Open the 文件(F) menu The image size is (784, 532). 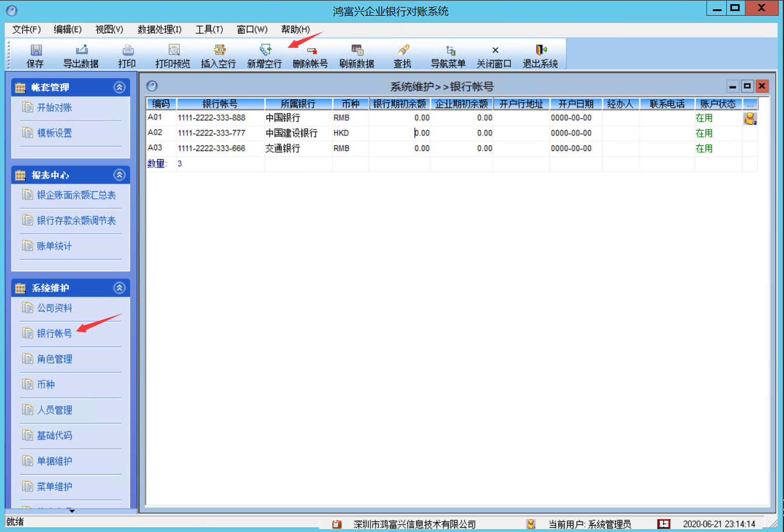pos(26,29)
